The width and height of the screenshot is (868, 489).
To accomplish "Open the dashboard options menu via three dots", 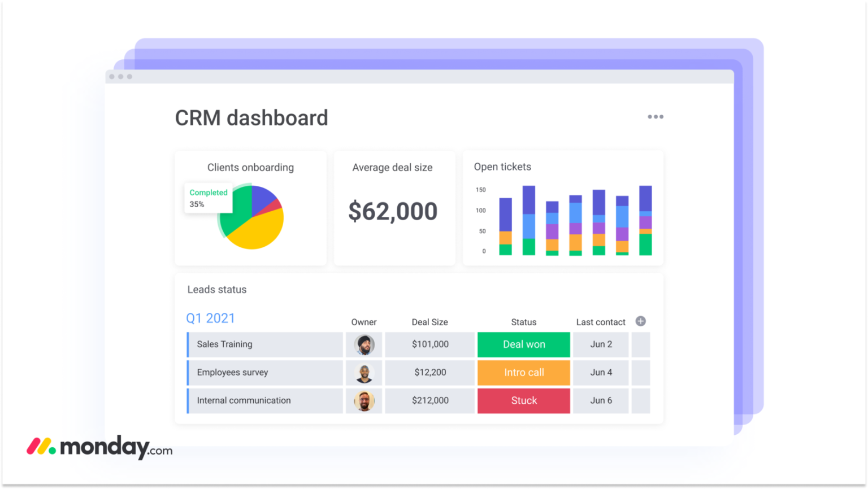I will pos(656,117).
